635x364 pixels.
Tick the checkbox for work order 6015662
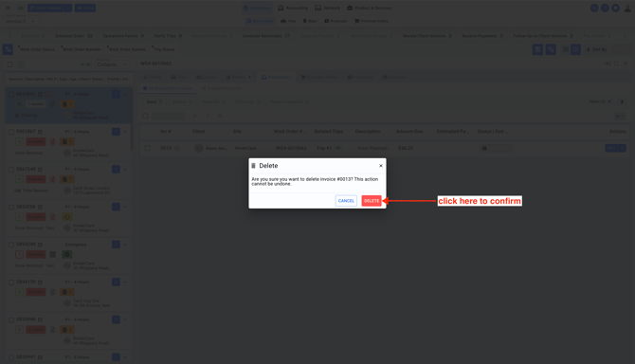point(11,95)
